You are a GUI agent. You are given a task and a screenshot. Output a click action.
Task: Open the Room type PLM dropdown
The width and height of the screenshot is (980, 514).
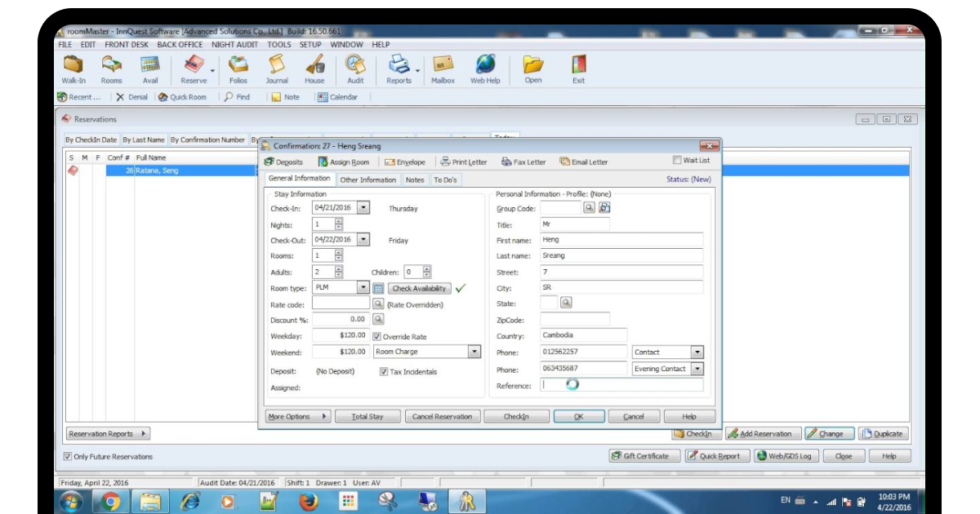(x=363, y=288)
